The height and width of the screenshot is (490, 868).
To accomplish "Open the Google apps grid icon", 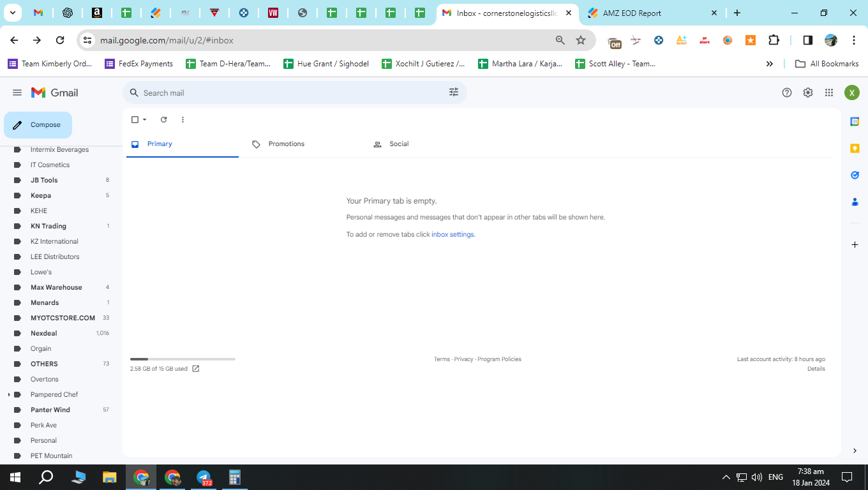I will click(x=829, y=93).
